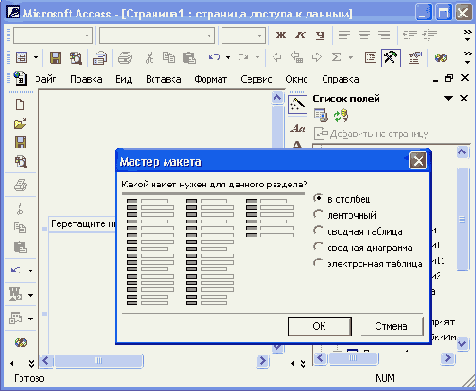Center text in formatting toolbar
Image resolution: width=476 pixels, height=391 pixels.
pos(364,35)
